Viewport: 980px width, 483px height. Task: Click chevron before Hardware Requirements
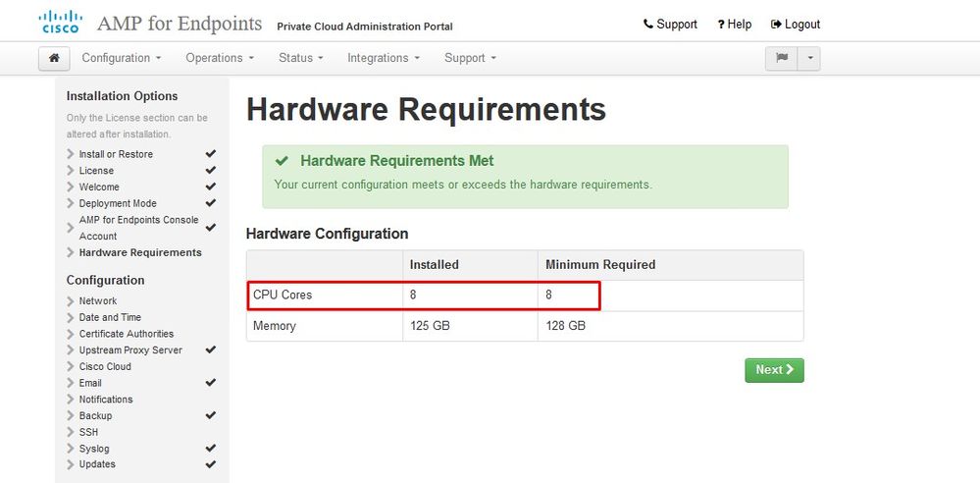[70, 252]
